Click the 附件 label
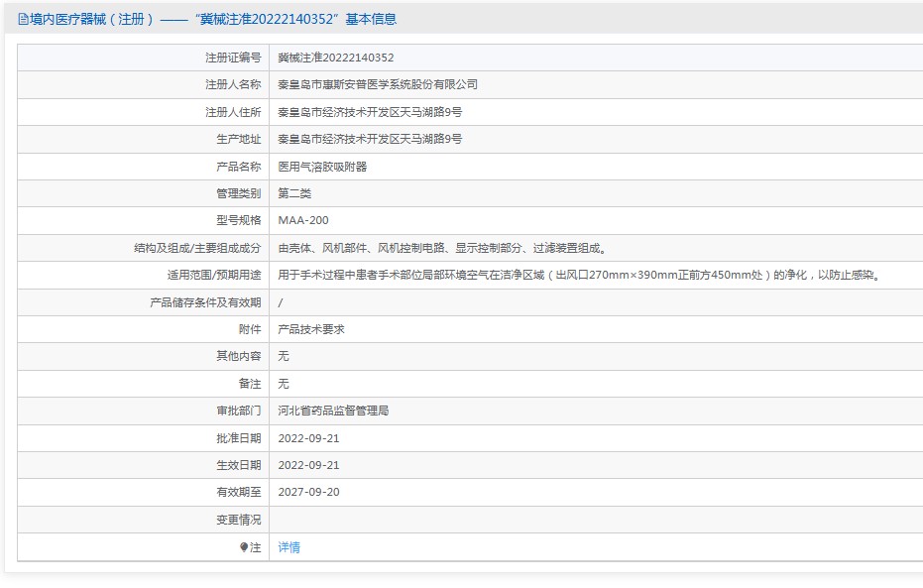The width and height of the screenshot is (923, 588). point(250,329)
